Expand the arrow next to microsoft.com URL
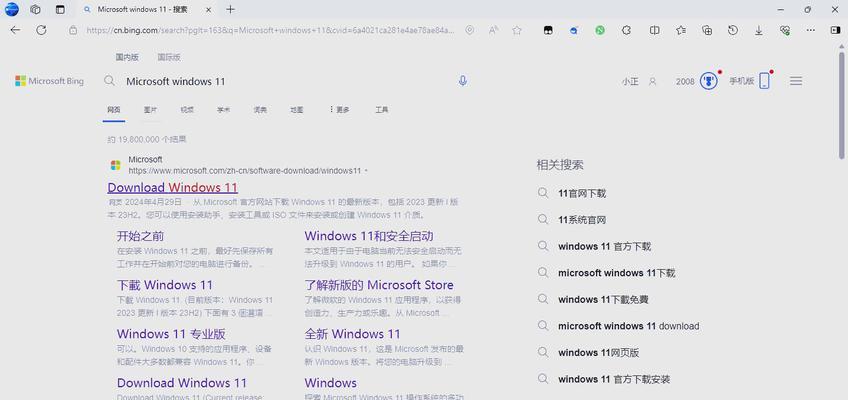Viewport: 848px width, 400px height. pos(366,171)
